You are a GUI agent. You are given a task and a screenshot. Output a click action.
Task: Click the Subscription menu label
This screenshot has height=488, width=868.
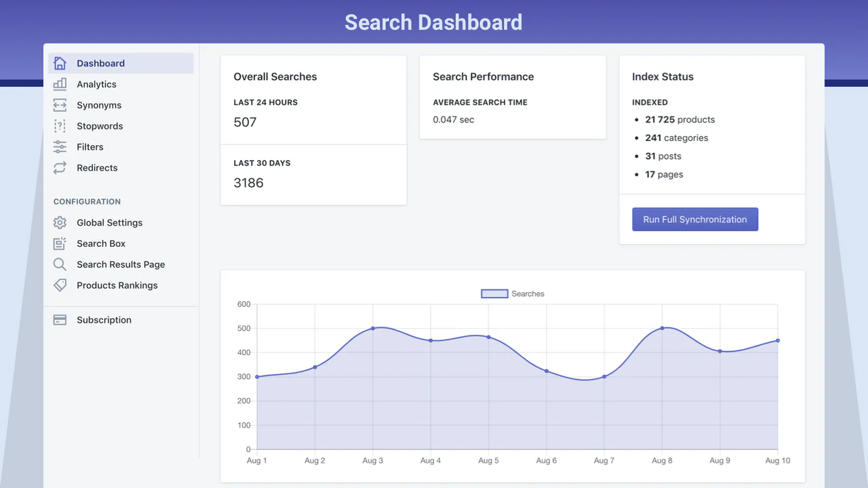(x=104, y=320)
